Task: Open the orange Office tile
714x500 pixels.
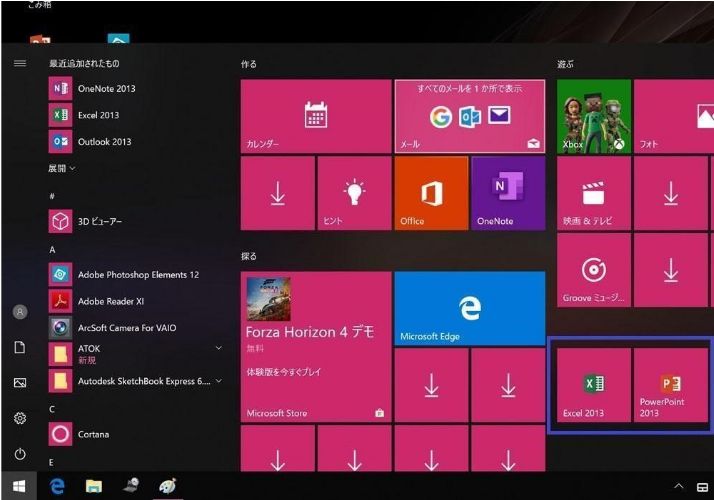Action: [x=431, y=193]
